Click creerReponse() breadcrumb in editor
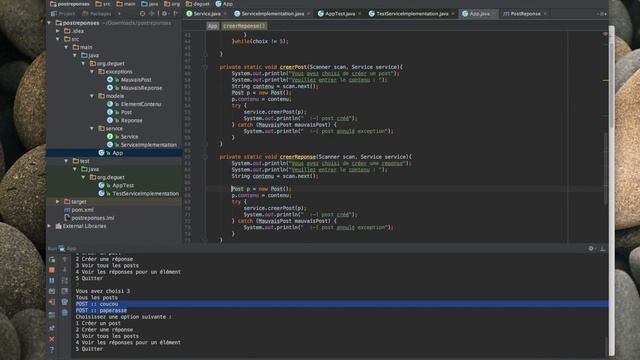This screenshot has height=360, width=640. (244, 26)
